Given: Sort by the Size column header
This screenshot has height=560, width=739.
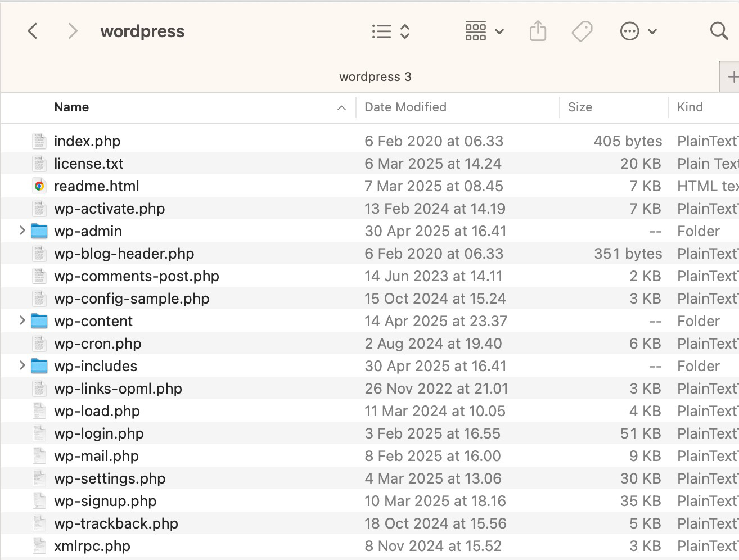Looking at the screenshot, I should point(580,107).
